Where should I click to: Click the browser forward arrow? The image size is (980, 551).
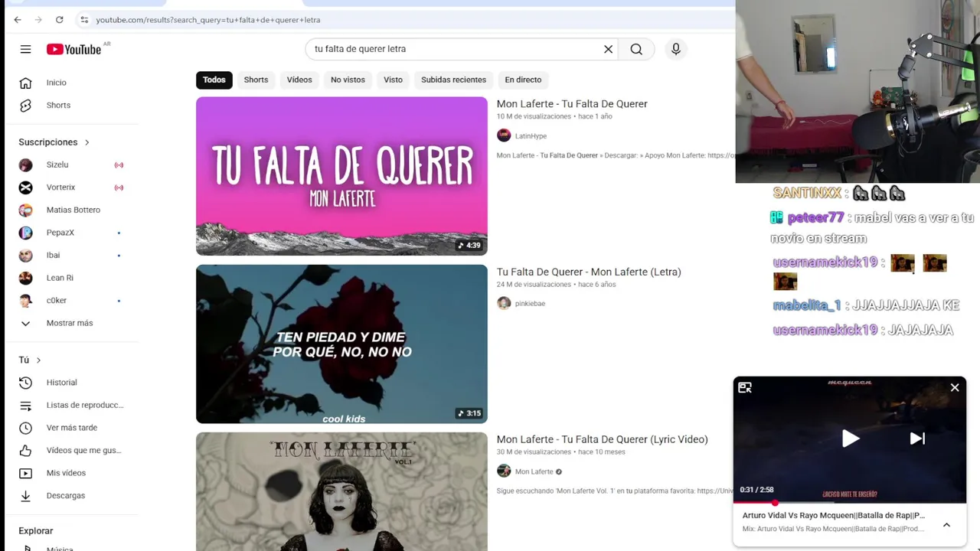pos(38,20)
